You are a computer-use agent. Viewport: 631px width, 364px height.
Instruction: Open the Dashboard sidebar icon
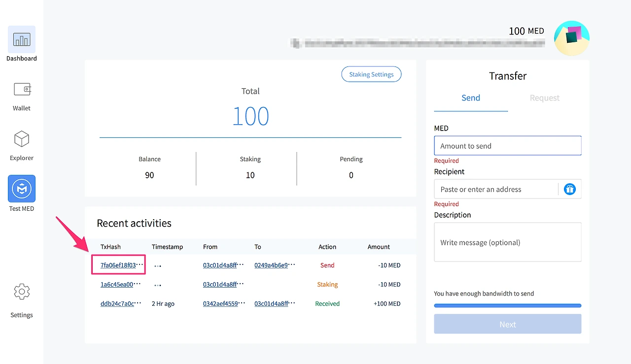pos(22,39)
